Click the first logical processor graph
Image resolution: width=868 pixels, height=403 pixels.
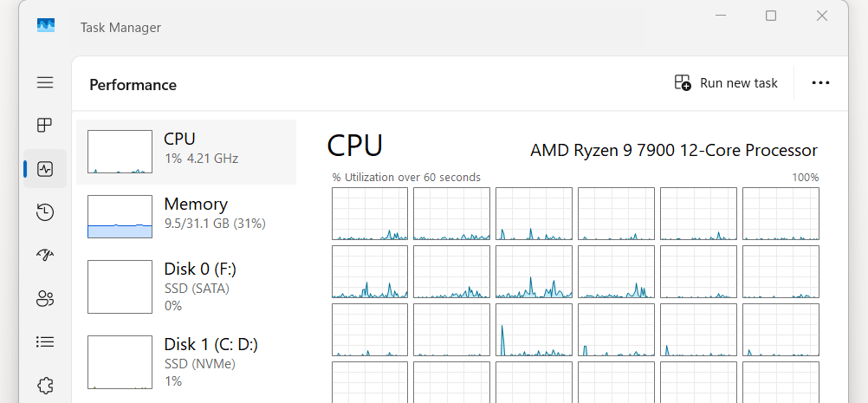click(370, 213)
